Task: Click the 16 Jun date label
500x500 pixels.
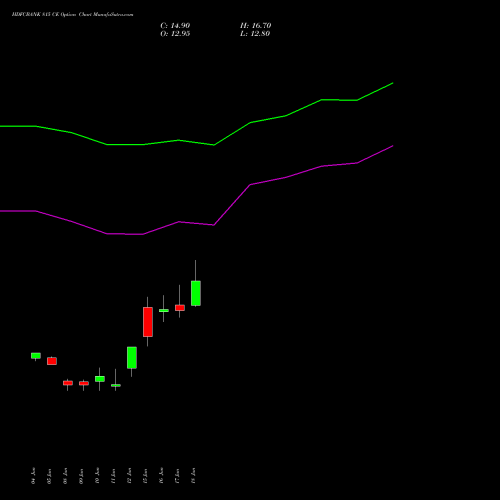Action: [x=161, y=476]
